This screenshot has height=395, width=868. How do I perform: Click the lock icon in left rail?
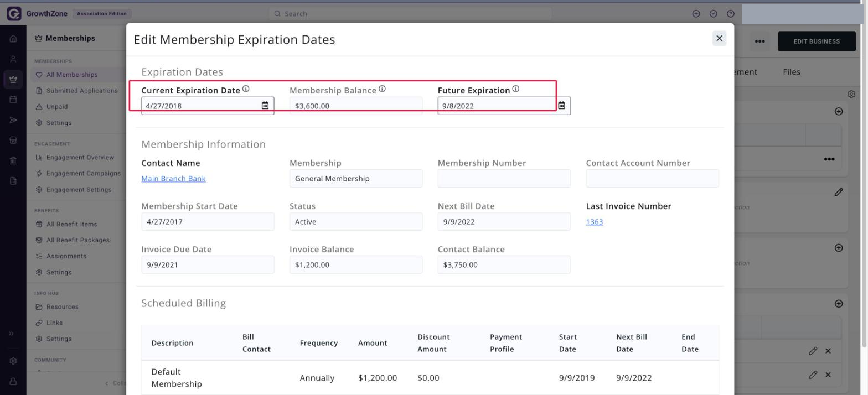[x=13, y=381]
